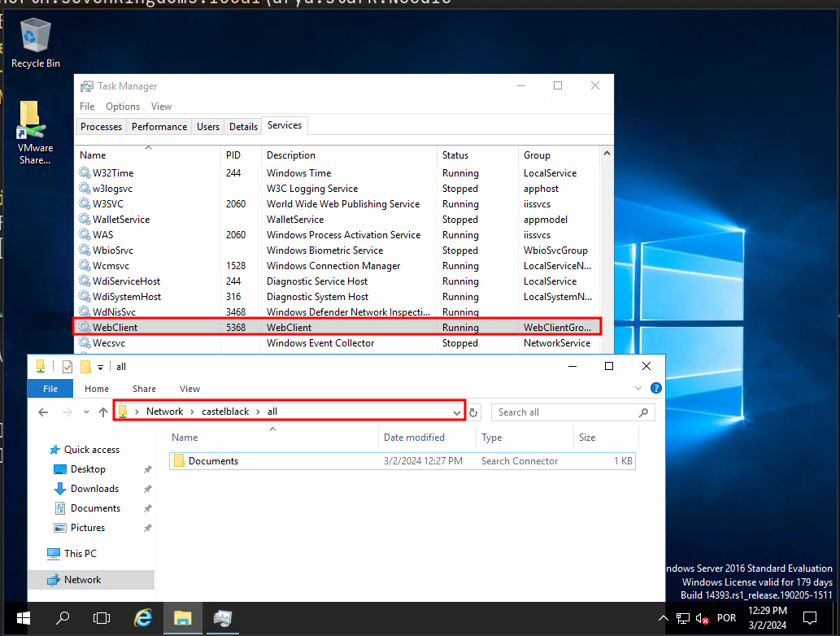This screenshot has height=636, width=840.
Task: Open the View ribbon tab in Explorer
Action: (189, 389)
